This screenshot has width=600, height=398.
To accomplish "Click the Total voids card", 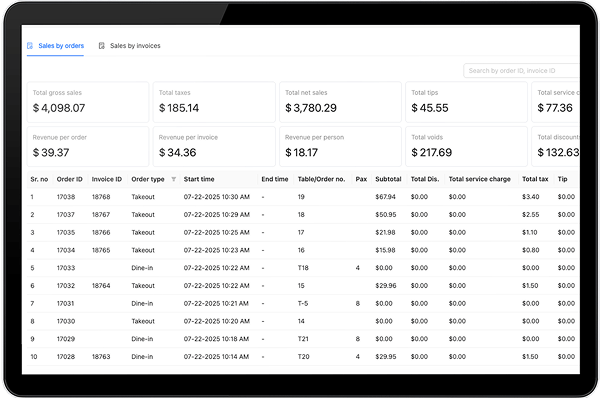I will pos(466,147).
